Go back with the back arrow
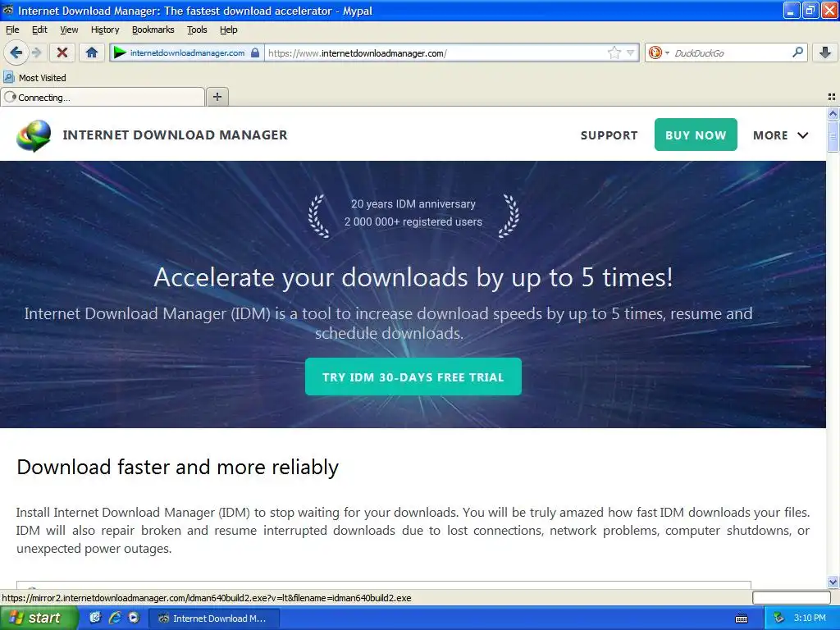Viewport: 840px width, 630px height. pos(16,52)
